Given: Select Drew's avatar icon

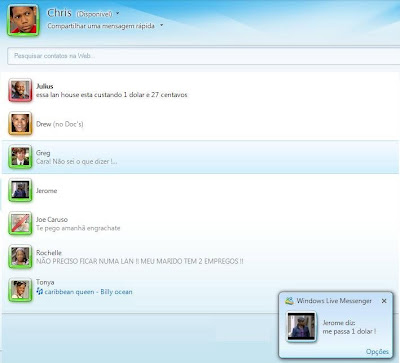Looking at the screenshot, I should [x=20, y=123].
